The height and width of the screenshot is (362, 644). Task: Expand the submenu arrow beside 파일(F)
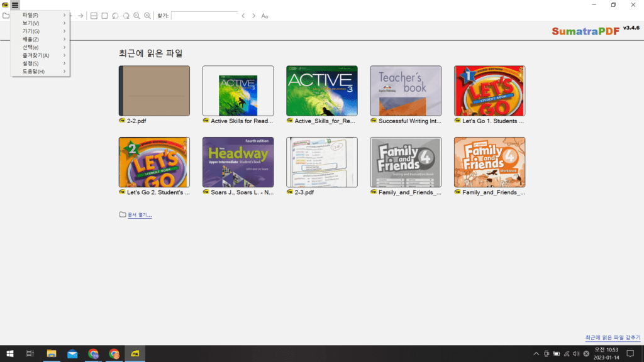[65, 15]
